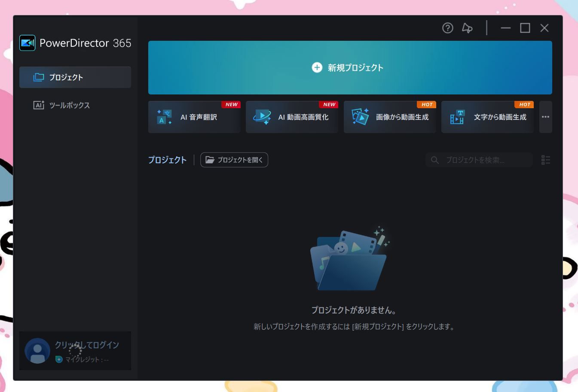Click the マイクレジット credit balance text
The image size is (578, 392).
pyautogui.click(x=87, y=359)
